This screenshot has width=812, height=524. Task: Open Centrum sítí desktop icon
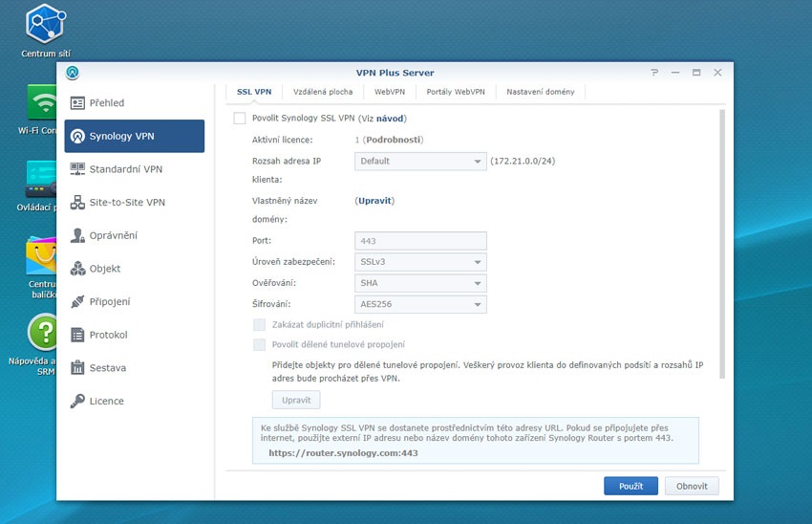pyautogui.click(x=46, y=24)
